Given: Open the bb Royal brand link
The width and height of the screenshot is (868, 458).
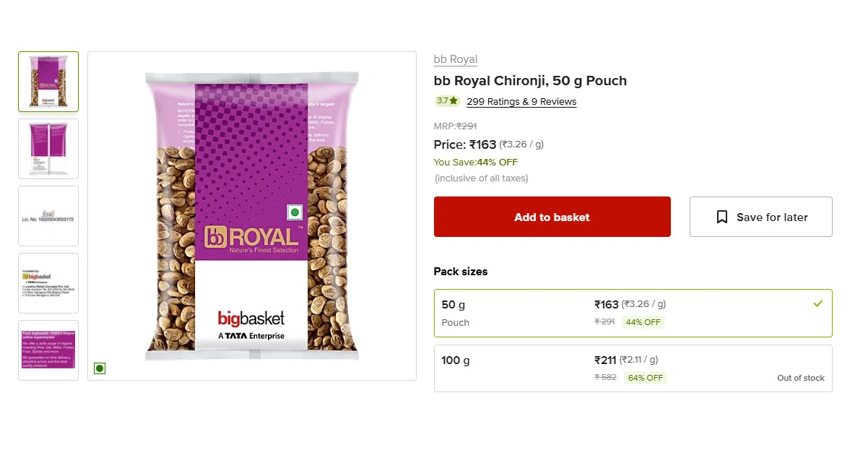Looking at the screenshot, I should [x=456, y=59].
